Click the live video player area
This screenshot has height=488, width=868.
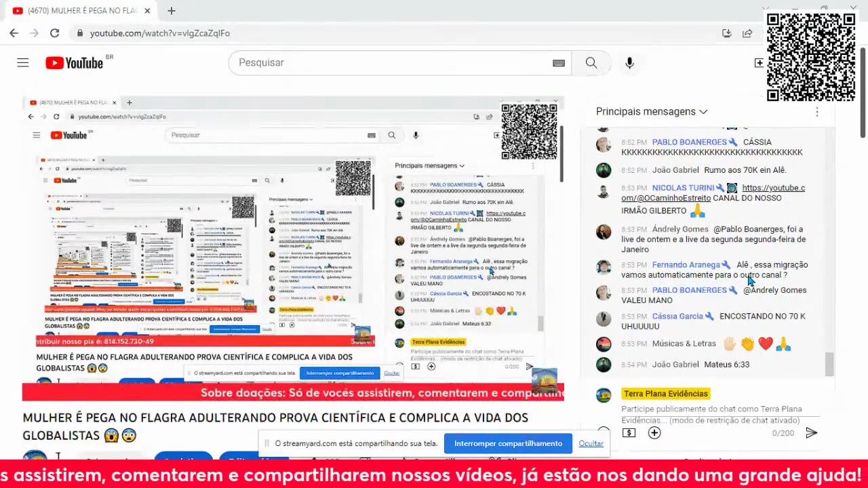click(x=293, y=248)
